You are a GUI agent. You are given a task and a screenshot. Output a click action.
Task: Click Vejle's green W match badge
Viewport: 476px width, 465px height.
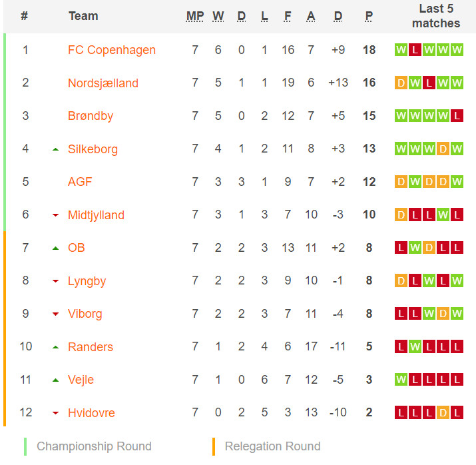point(401,379)
